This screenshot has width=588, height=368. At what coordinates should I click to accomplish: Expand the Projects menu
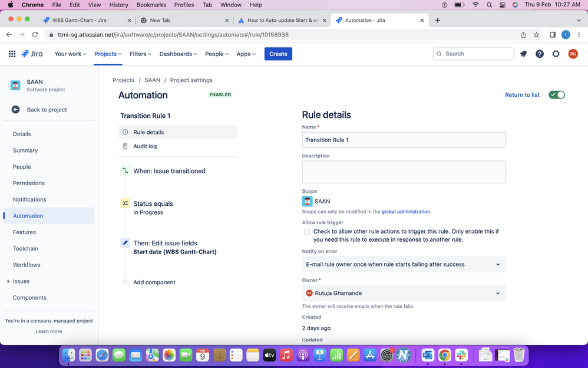pyautogui.click(x=108, y=54)
